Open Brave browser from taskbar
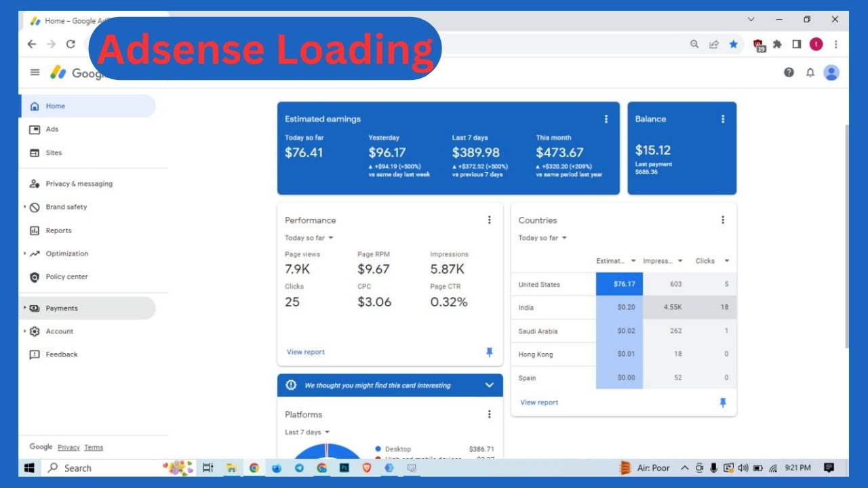This screenshot has height=488, width=868. [x=367, y=468]
